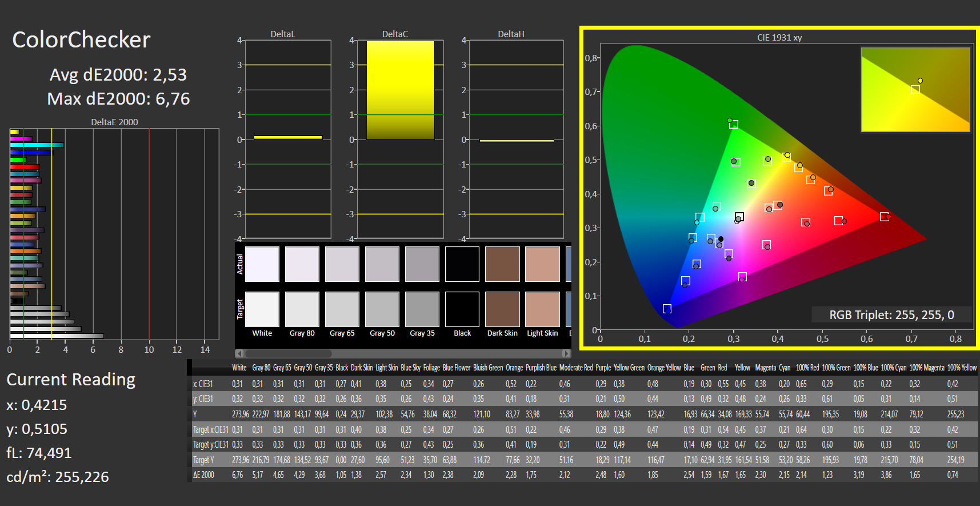Click the right arrow of the swatch scrollbar
The image size is (980, 506).
566,353
